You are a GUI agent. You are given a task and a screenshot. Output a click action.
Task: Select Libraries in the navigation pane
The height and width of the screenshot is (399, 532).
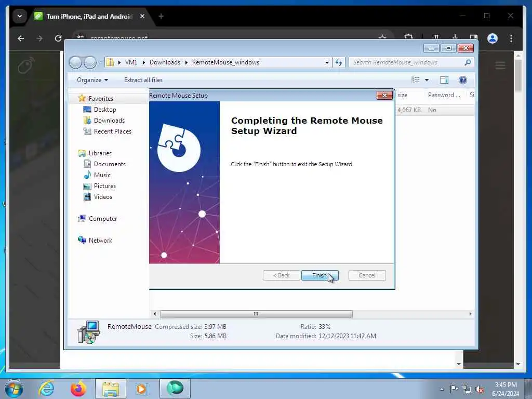(100, 153)
